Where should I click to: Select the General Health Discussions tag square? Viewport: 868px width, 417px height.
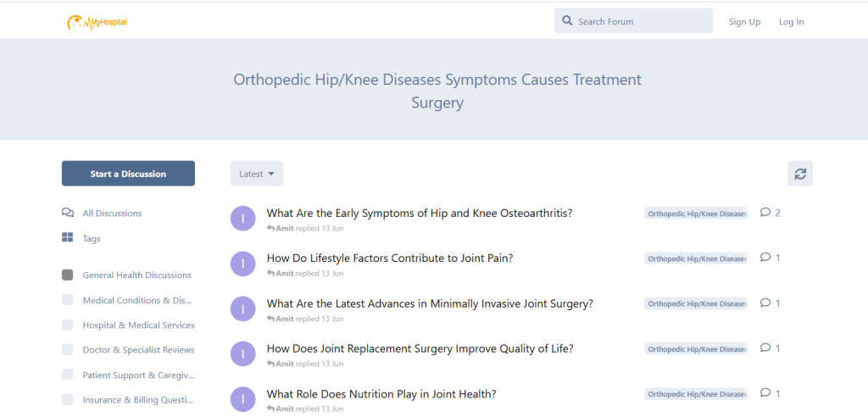(x=68, y=275)
